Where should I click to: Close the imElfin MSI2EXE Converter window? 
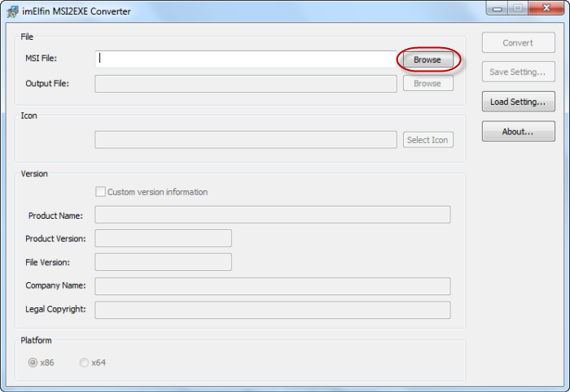(546, 8)
